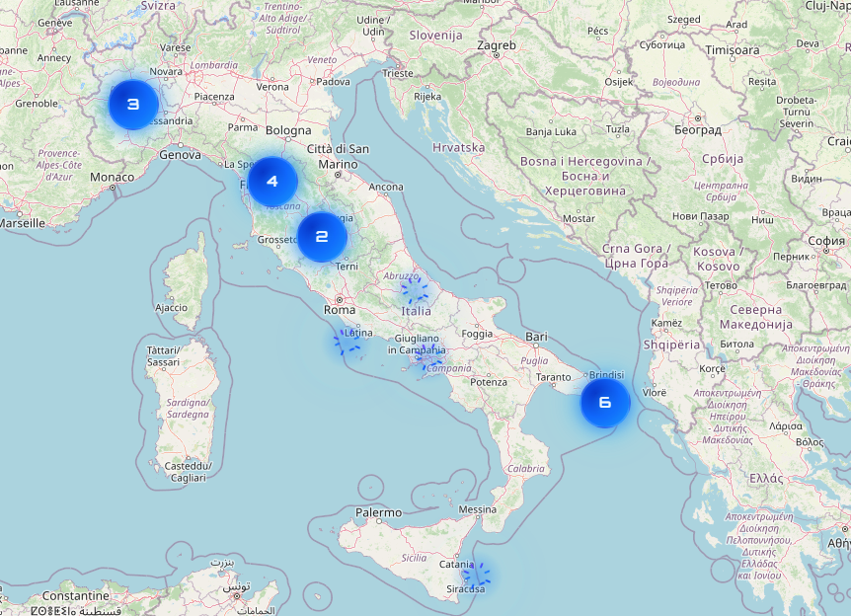
Task: Click the Ajaccio label on Corsica
Action: [171, 308]
